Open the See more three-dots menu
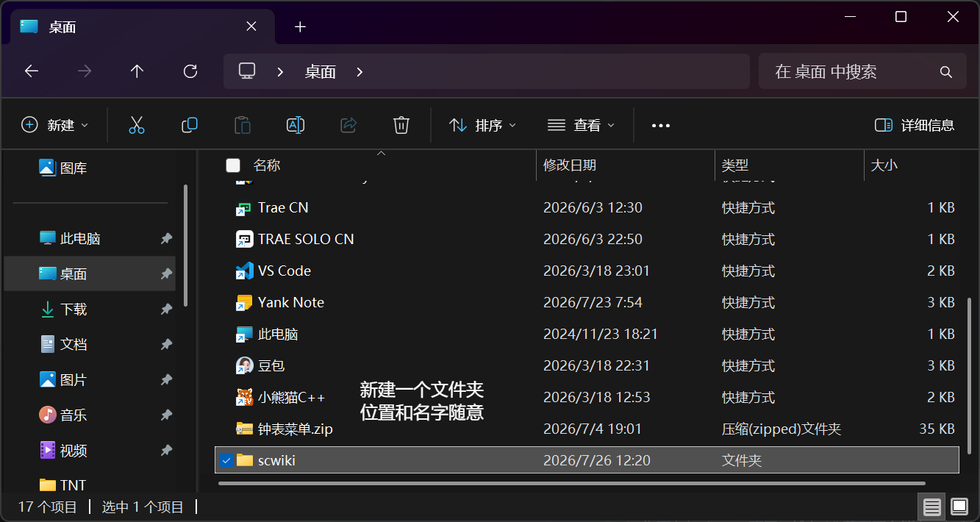This screenshot has height=522, width=980. 661,126
